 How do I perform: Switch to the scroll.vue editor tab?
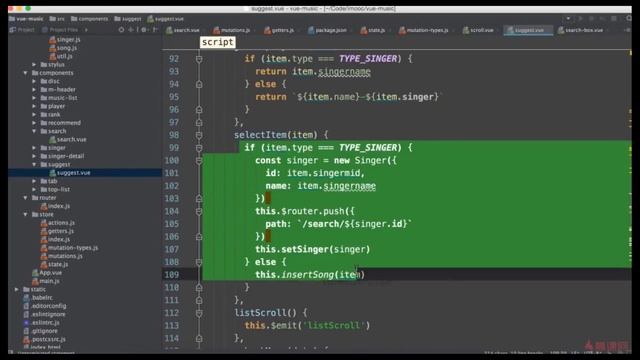pos(478,30)
